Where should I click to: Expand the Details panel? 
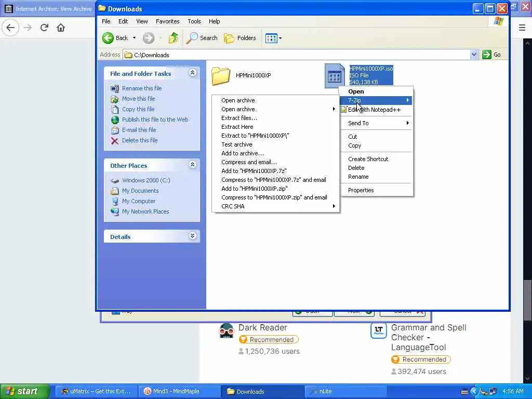click(x=192, y=236)
